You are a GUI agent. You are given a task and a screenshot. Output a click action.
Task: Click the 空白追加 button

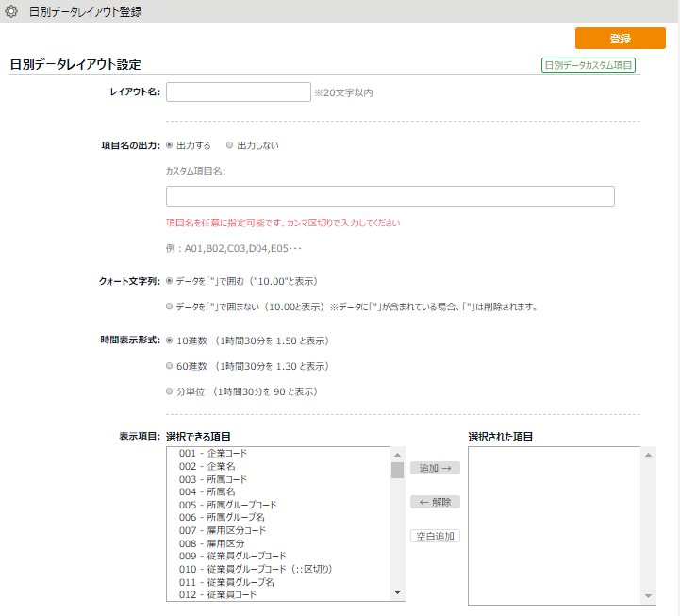tap(435, 536)
